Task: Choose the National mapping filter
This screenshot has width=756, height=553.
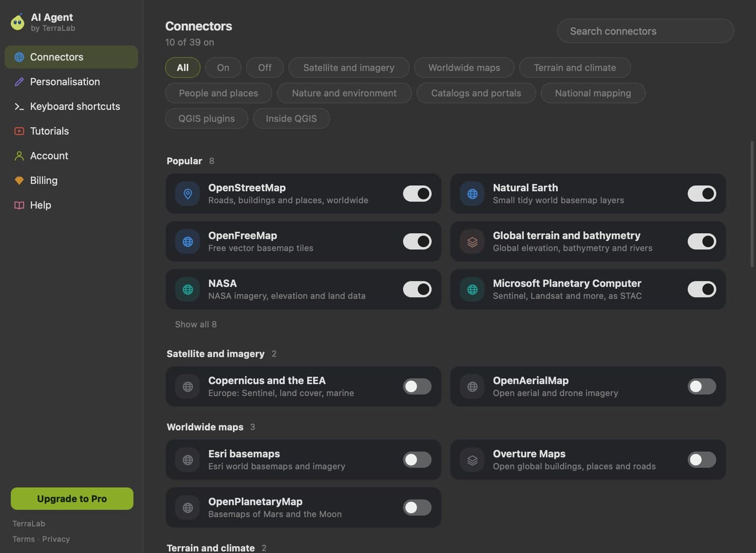Action: (x=593, y=93)
